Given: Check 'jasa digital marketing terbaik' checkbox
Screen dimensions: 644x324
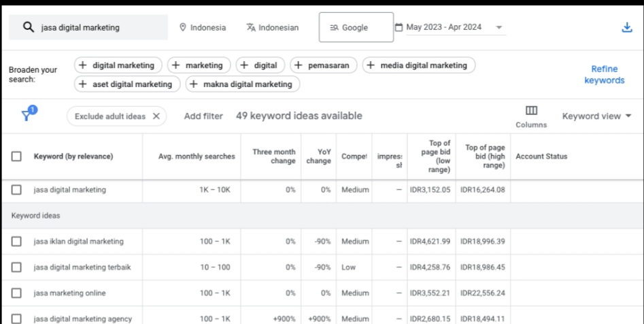Looking at the screenshot, I should (x=16, y=268).
